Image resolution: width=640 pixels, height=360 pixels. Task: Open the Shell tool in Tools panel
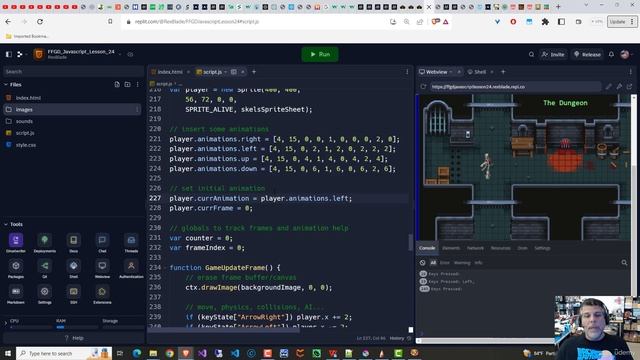[73, 269]
